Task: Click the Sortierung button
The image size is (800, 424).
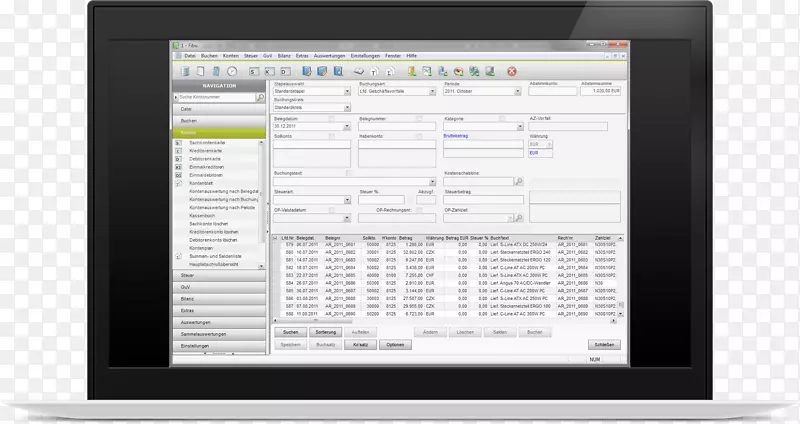Action: (x=325, y=330)
